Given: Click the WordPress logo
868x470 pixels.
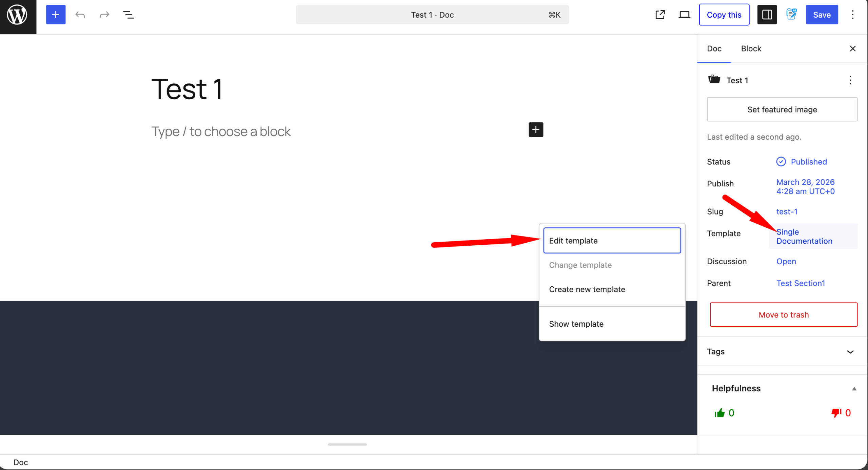Looking at the screenshot, I should [x=17, y=15].
